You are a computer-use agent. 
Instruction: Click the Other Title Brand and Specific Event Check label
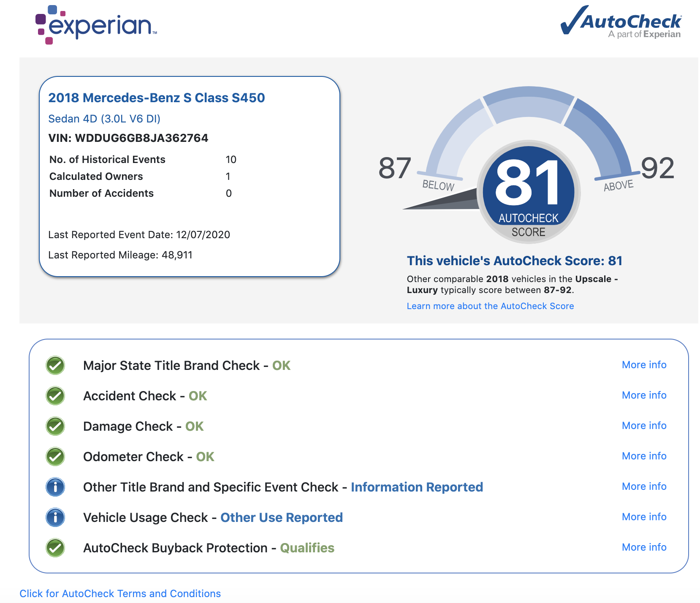(x=211, y=487)
